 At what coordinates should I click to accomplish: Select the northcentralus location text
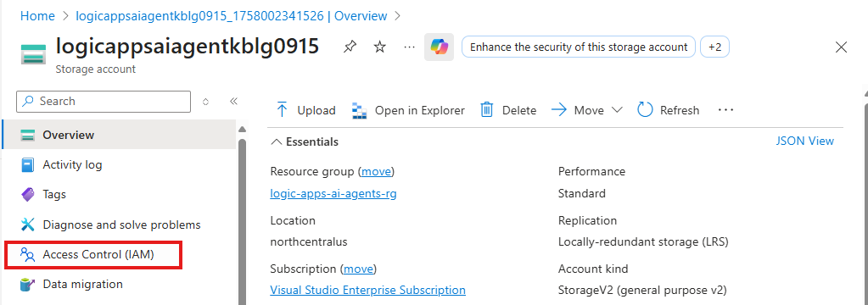tap(308, 241)
